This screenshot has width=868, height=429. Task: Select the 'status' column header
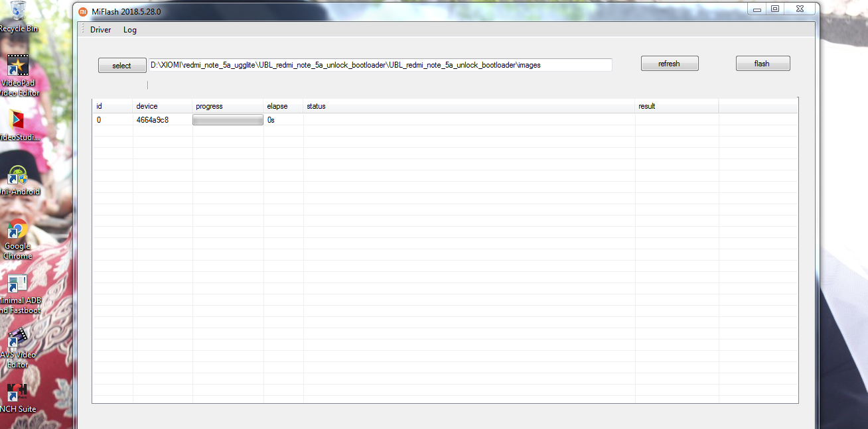click(469, 106)
